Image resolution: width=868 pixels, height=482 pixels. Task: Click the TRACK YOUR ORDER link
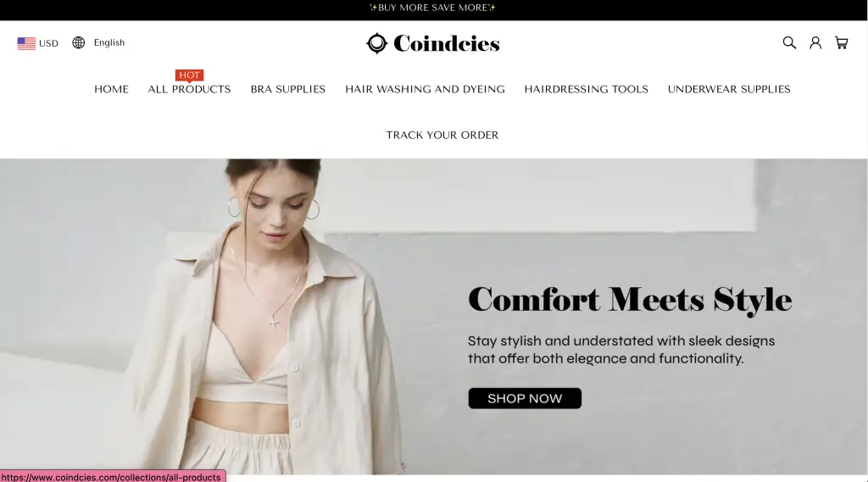click(x=442, y=135)
